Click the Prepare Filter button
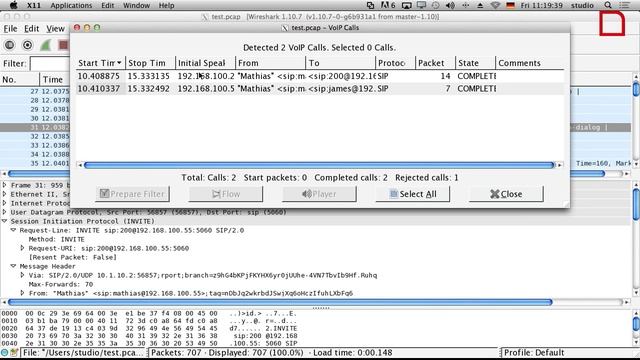 (133, 194)
